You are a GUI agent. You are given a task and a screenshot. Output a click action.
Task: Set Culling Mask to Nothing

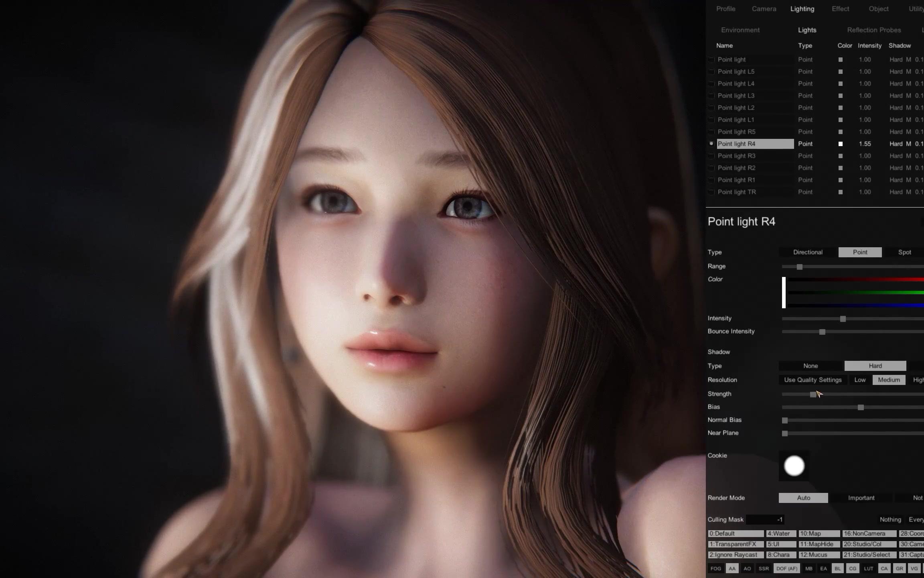pyautogui.click(x=890, y=519)
